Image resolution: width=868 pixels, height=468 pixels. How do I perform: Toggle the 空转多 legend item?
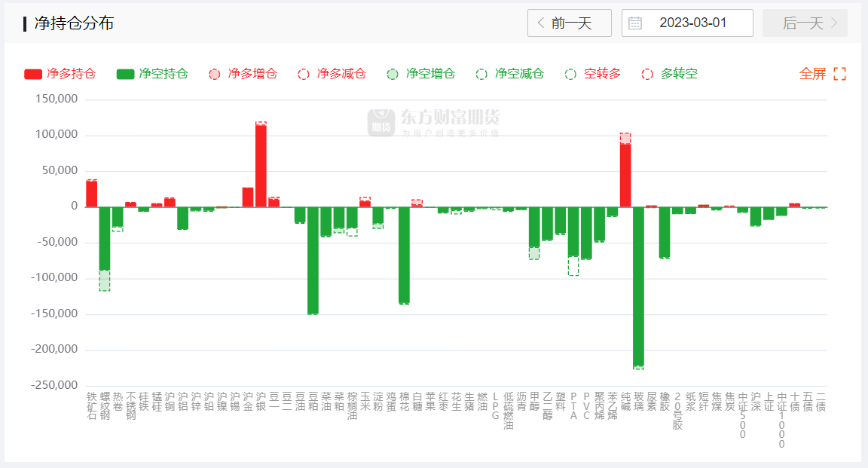pyautogui.click(x=593, y=74)
